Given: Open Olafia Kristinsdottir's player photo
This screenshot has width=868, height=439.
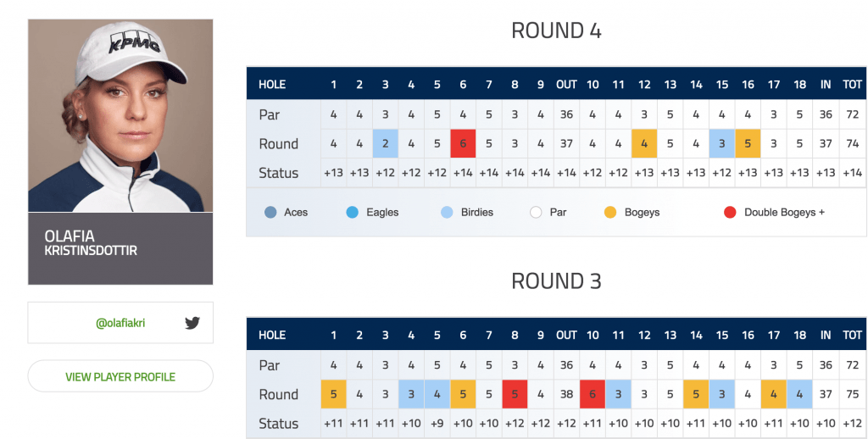Looking at the screenshot, I should tap(120, 116).
